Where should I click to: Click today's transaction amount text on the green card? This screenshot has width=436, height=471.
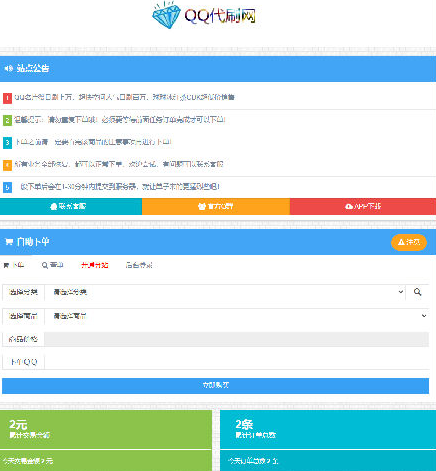tap(28, 461)
